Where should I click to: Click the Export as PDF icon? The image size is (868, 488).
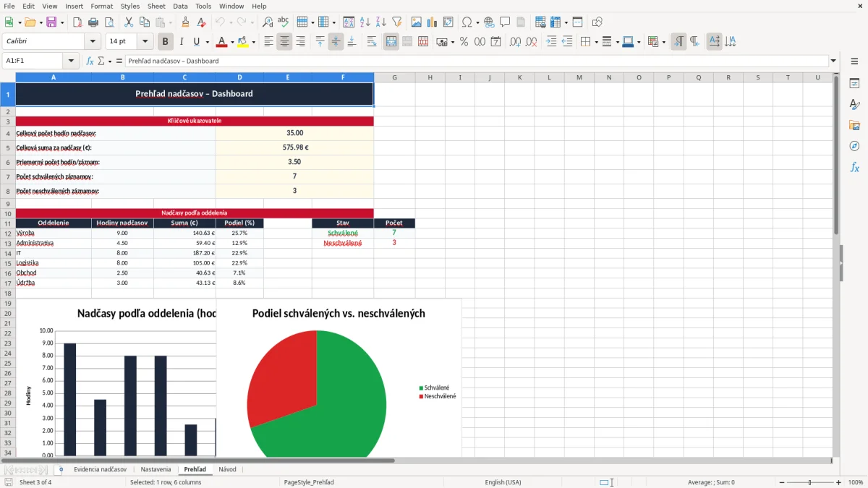(x=77, y=22)
